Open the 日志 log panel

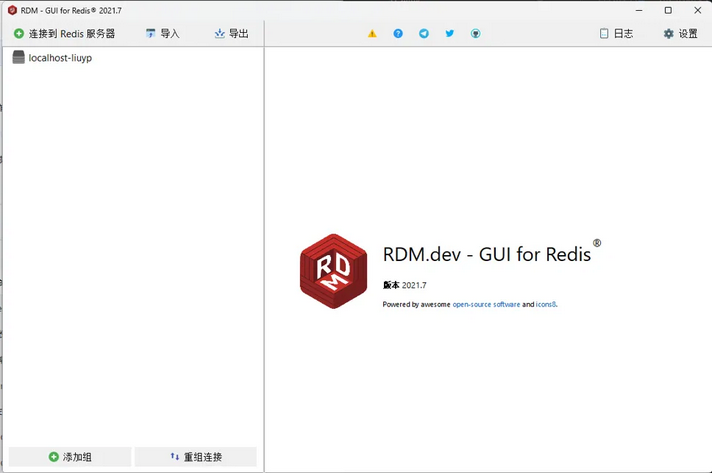616,33
